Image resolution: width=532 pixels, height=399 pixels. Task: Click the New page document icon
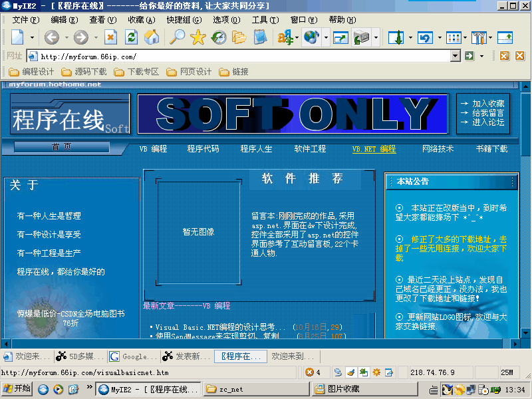(x=17, y=38)
